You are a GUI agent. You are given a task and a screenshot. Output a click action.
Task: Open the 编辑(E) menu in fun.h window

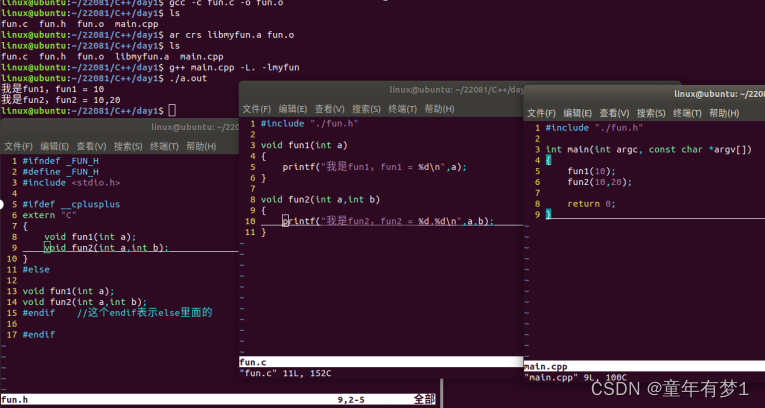click(x=54, y=146)
